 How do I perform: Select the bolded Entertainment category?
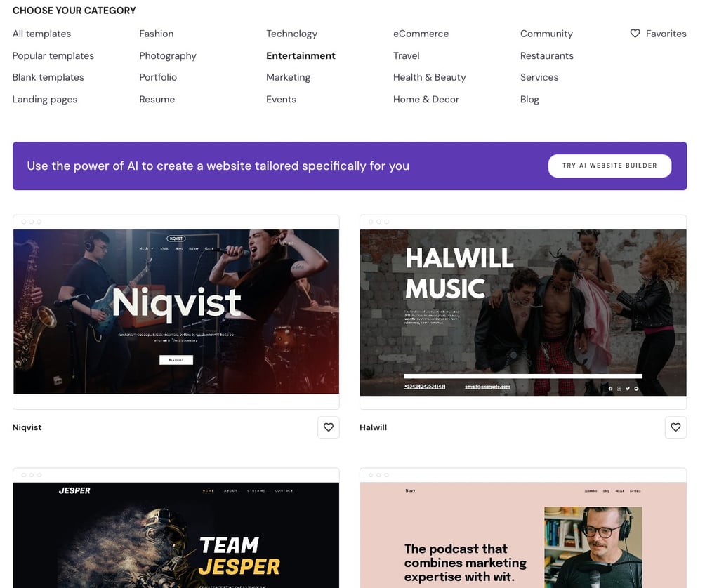[x=301, y=55]
